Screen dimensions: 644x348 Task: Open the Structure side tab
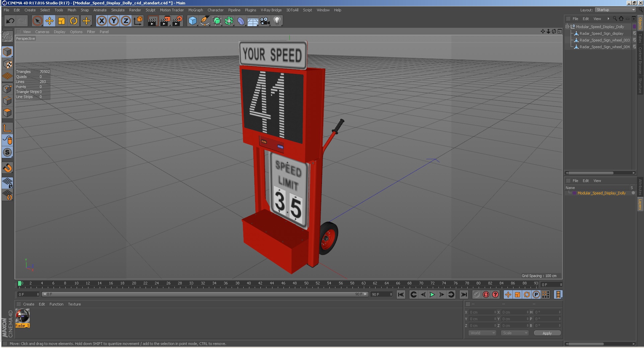(x=640, y=86)
